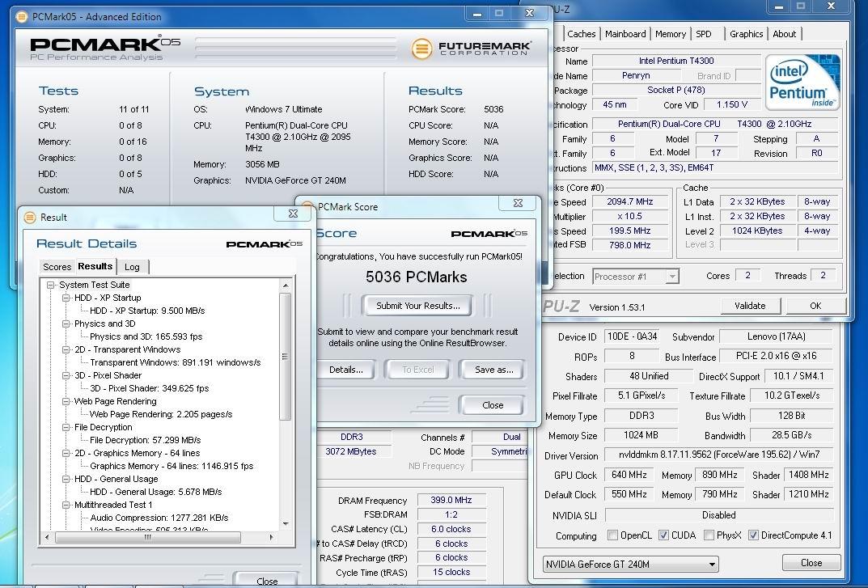Click the Save as... button
The width and height of the screenshot is (868, 588).
[493, 370]
